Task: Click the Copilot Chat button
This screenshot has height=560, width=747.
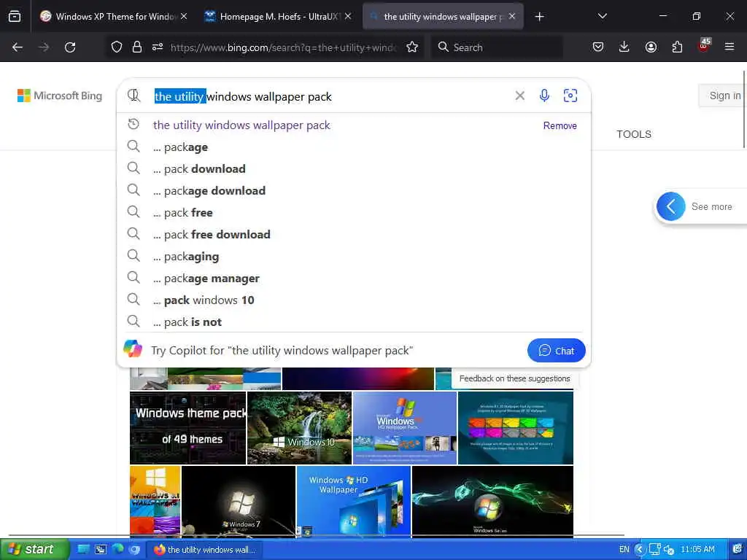Action: 556,351
